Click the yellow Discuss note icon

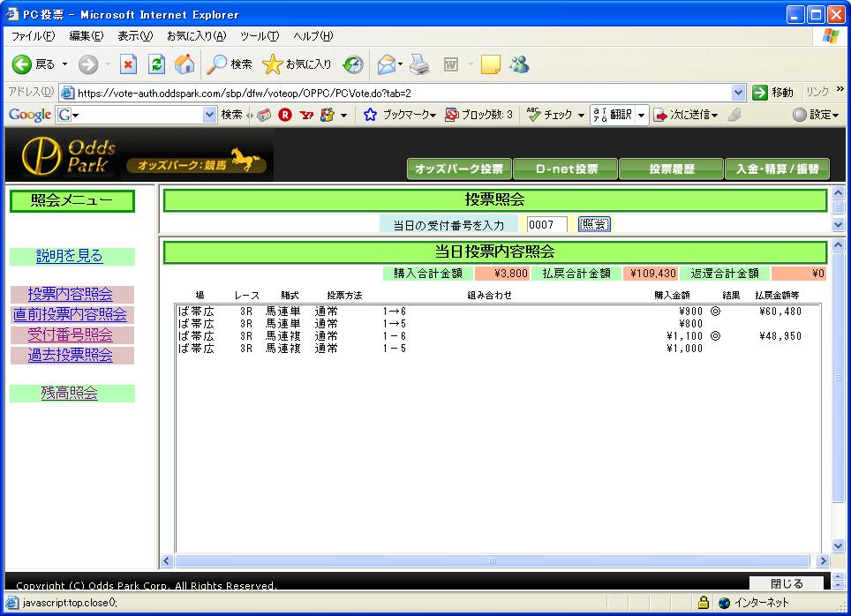(490, 64)
